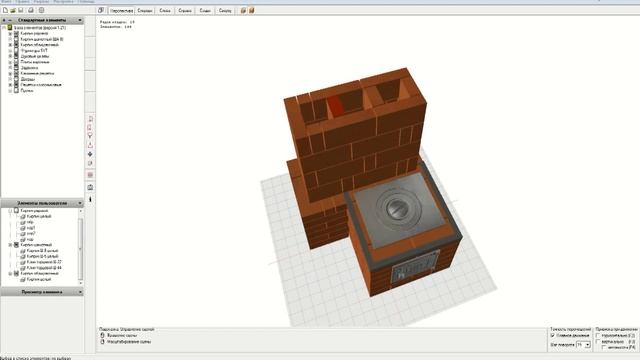Click the print icon in the top toolbar
The image size is (640, 360).
point(31,10)
